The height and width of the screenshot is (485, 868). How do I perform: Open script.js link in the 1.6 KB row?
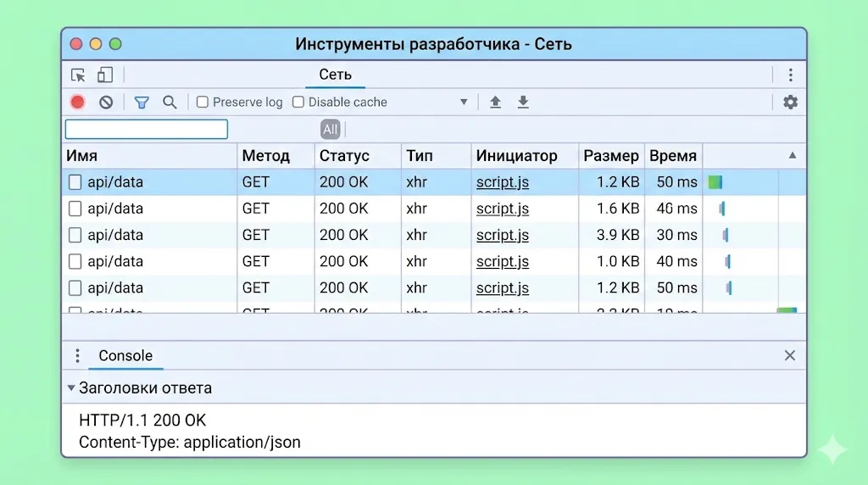(x=503, y=209)
